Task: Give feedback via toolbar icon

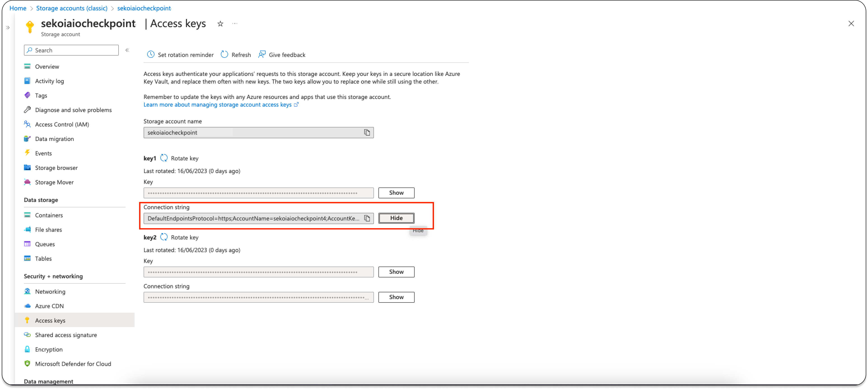Action: click(262, 55)
